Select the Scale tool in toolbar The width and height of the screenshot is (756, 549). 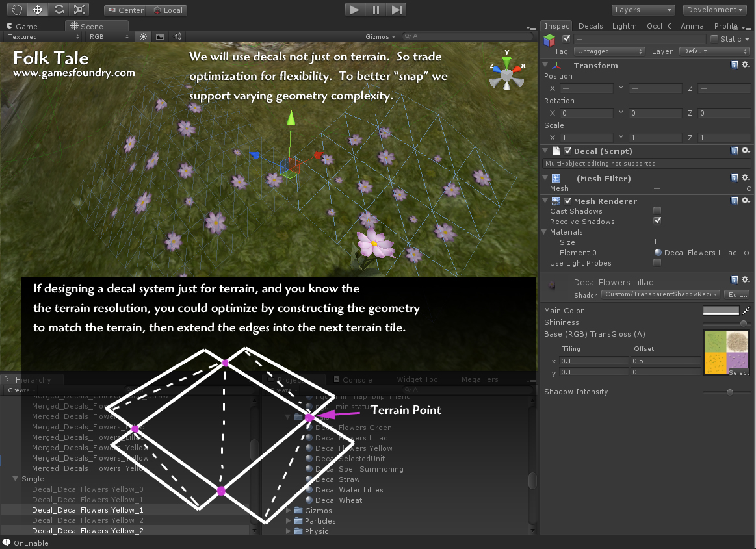pyautogui.click(x=79, y=9)
